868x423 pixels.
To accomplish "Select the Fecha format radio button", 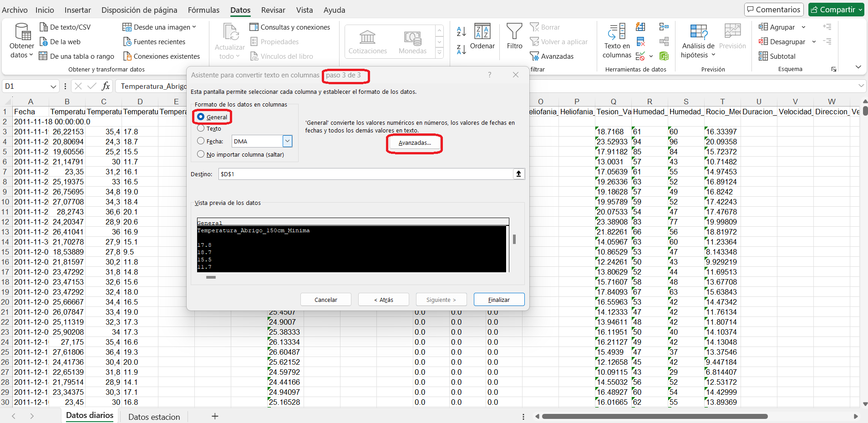I will pyautogui.click(x=201, y=141).
